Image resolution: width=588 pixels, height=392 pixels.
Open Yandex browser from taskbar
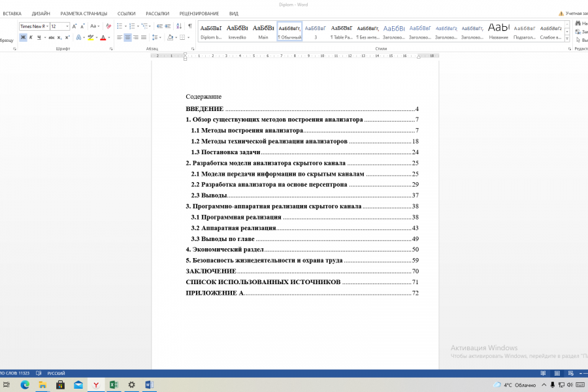[x=96, y=385]
